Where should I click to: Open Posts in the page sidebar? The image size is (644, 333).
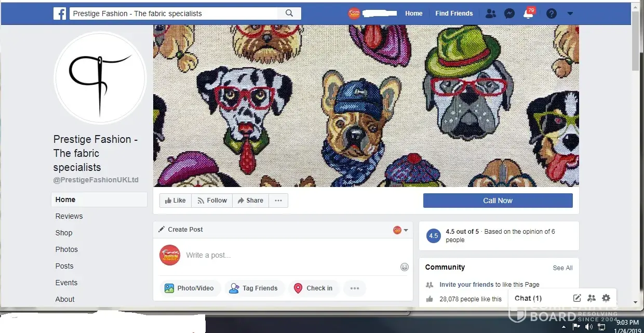click(x=64, y=266)
